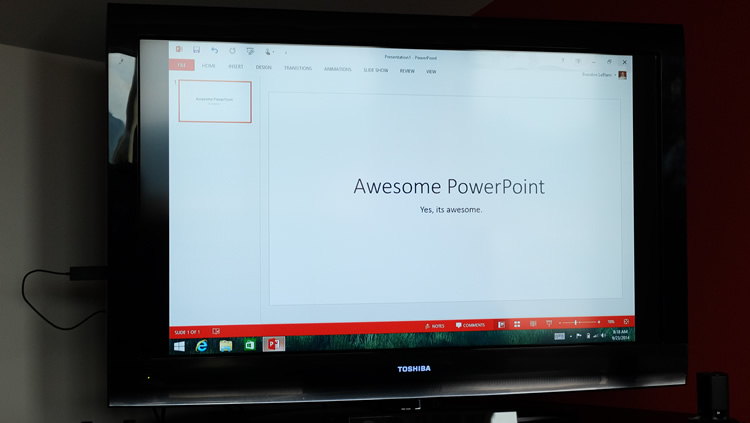Click the spell check status icon

(216, 331)
